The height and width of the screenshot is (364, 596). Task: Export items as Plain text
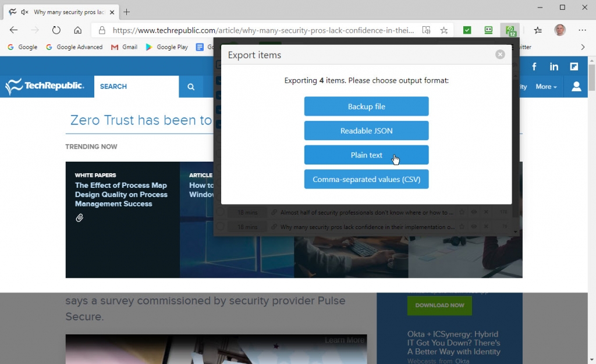[366, 155]
